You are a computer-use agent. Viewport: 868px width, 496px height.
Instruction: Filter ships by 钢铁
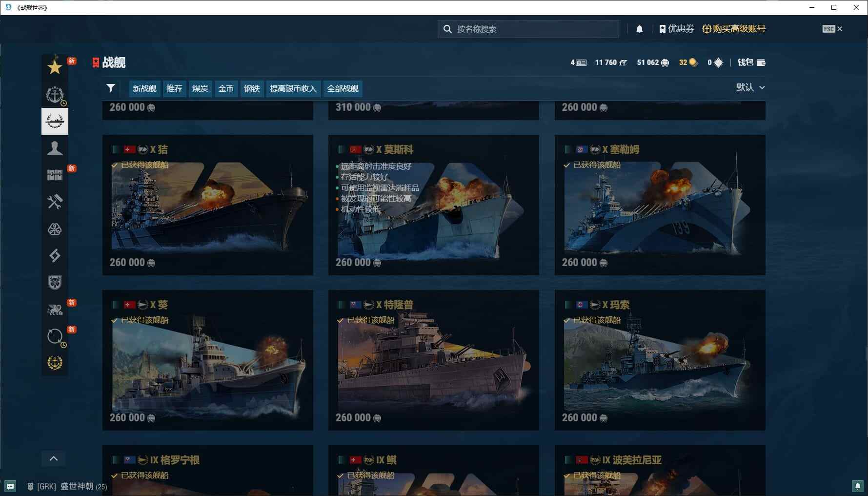(252, 88)
